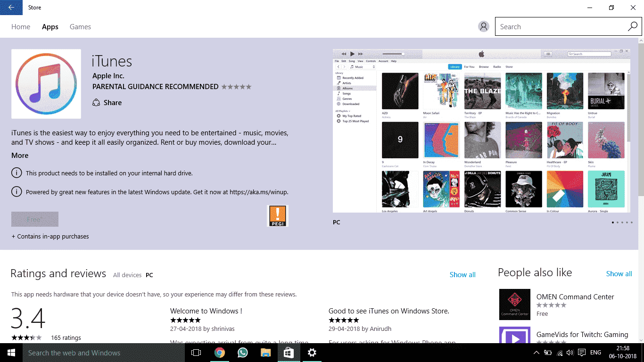Expand description with More
The image size is (644, 362).
tap(20, 156)
